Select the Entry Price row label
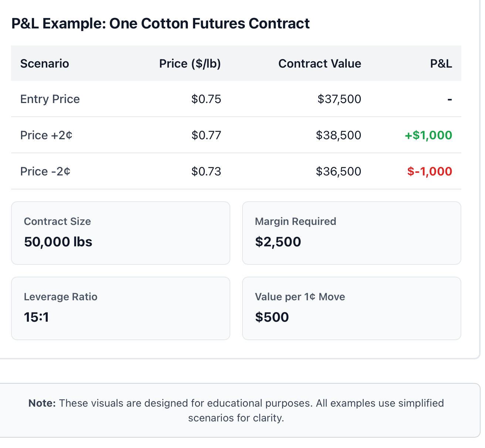Screen dimensions: 485x448 (x=50, y=99)
